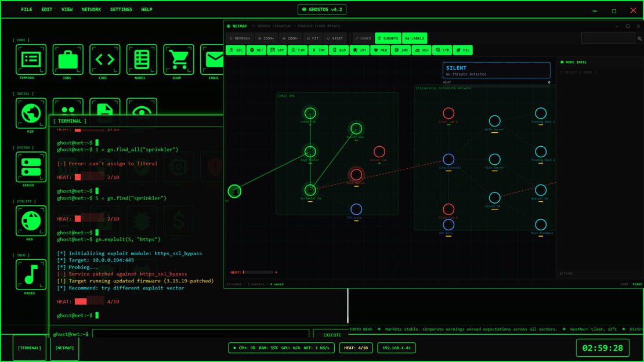644x362 pixels.
Task: Switch to the [NETMAP] taskbar button
Action: (x=64, y=348)
